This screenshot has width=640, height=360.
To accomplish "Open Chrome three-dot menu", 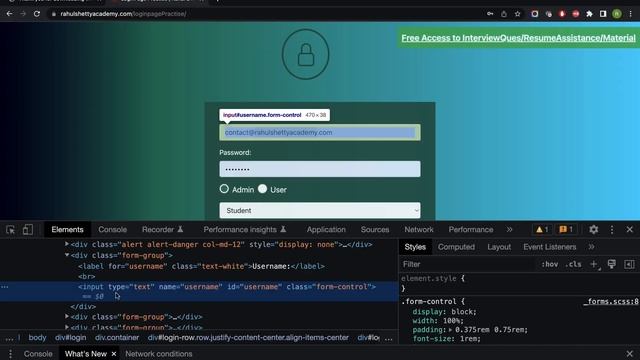I will point(631,14).
